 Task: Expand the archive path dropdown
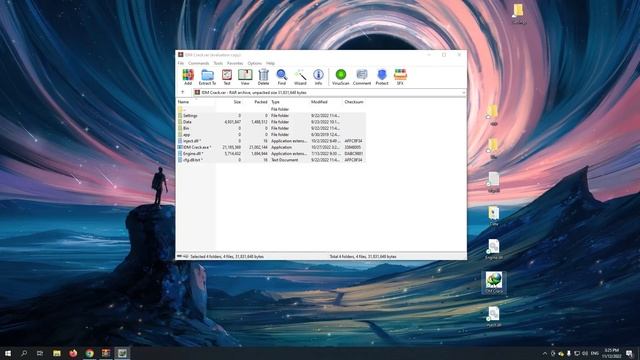[x=463, y=93]
